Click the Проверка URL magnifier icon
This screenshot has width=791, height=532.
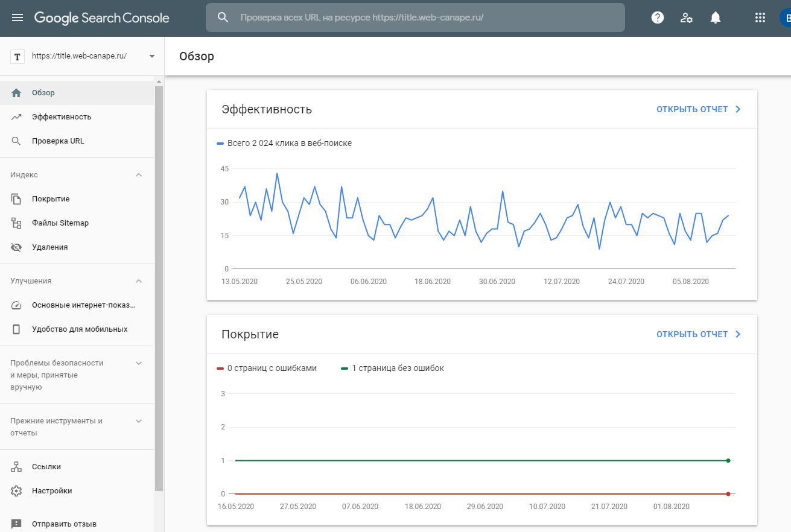click(16, 141)
